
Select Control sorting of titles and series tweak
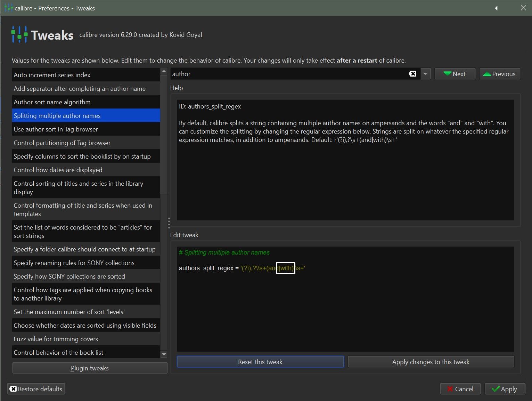[86, 187]
